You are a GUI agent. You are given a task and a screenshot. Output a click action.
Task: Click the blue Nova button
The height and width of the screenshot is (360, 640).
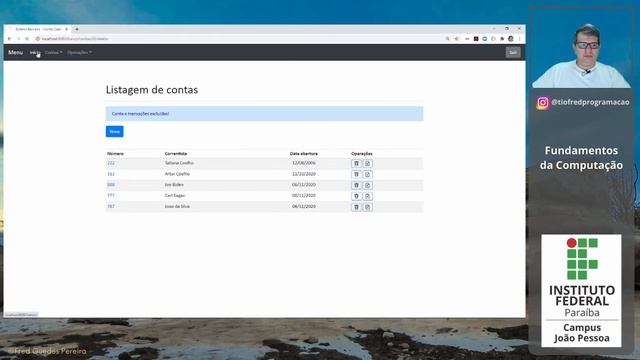tap(115, 131)
